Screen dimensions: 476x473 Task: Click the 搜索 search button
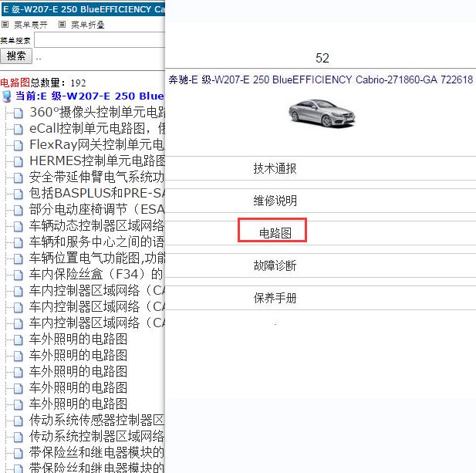(15, 56)
